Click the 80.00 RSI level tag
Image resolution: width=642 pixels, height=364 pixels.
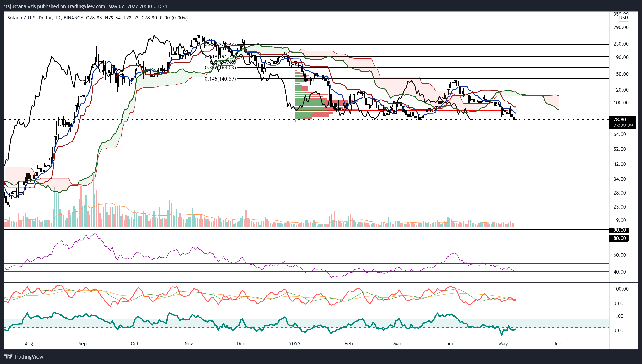pyautogui.click(x=619, y=238)
